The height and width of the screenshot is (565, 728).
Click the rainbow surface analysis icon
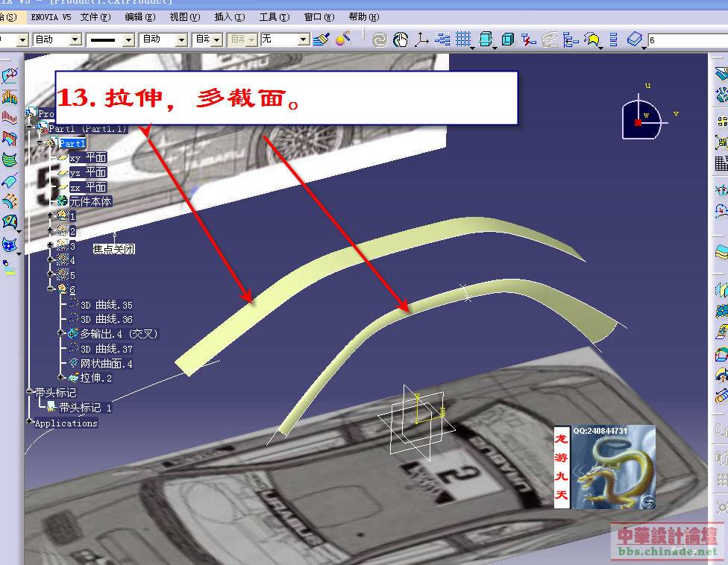point(9,138)
